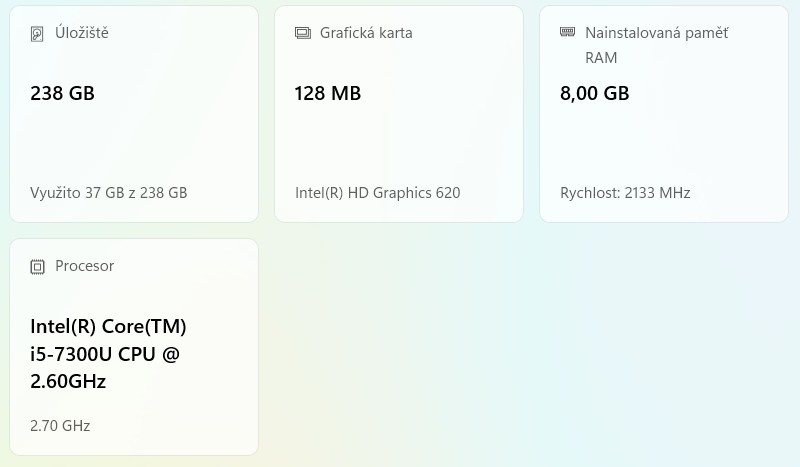800x467 pixels.
Task: Click the 8,00 GB RAM value
Action: click(594, 94)
